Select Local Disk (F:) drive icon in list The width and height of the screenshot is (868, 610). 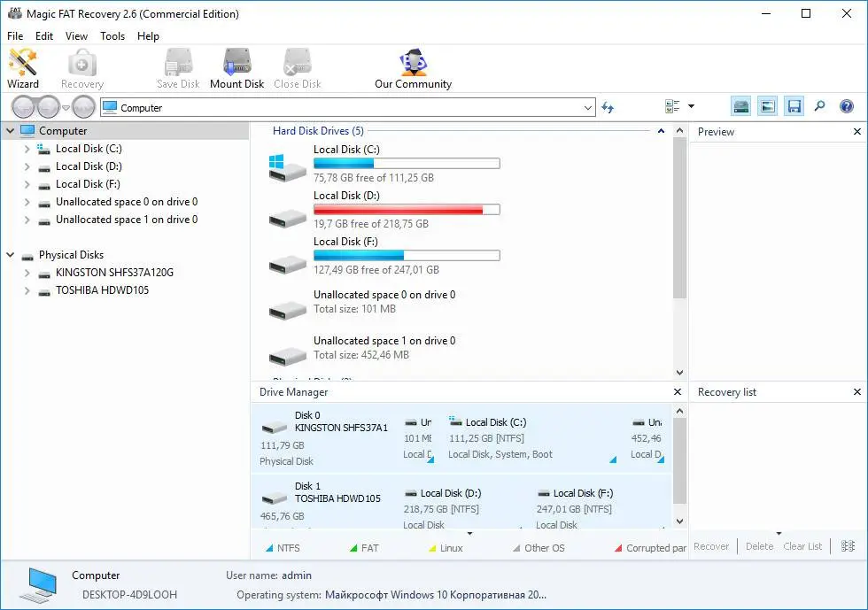(287, 265)
